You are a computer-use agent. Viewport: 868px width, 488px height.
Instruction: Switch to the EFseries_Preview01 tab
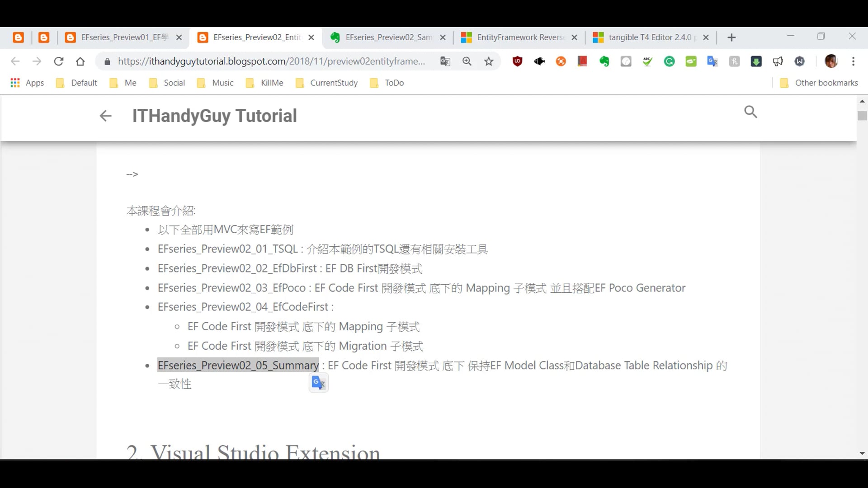(120, 38)
